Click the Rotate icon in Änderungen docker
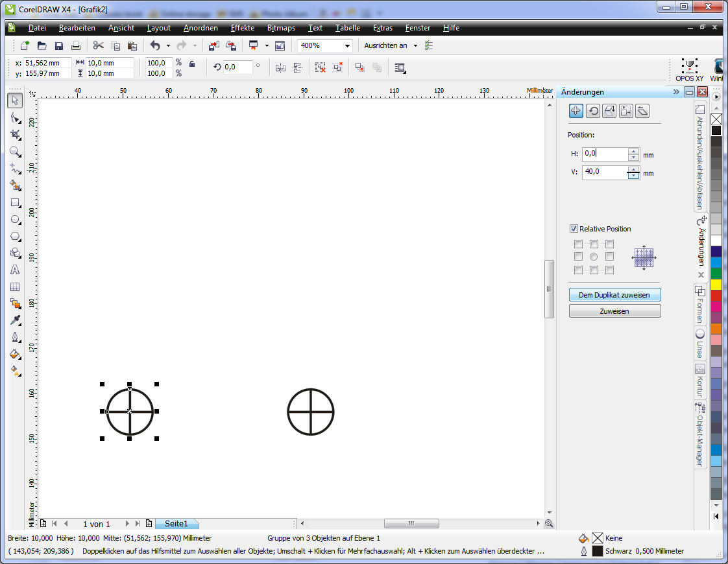The image size is (728, 564). pyautogui.click(x=592, y=111)
